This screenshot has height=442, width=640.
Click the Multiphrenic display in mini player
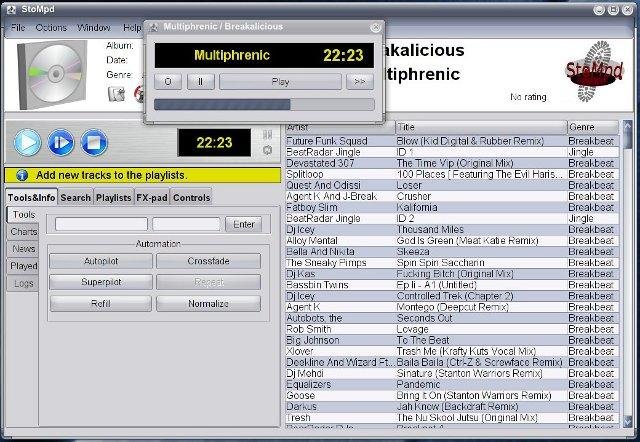coord(264,56)
